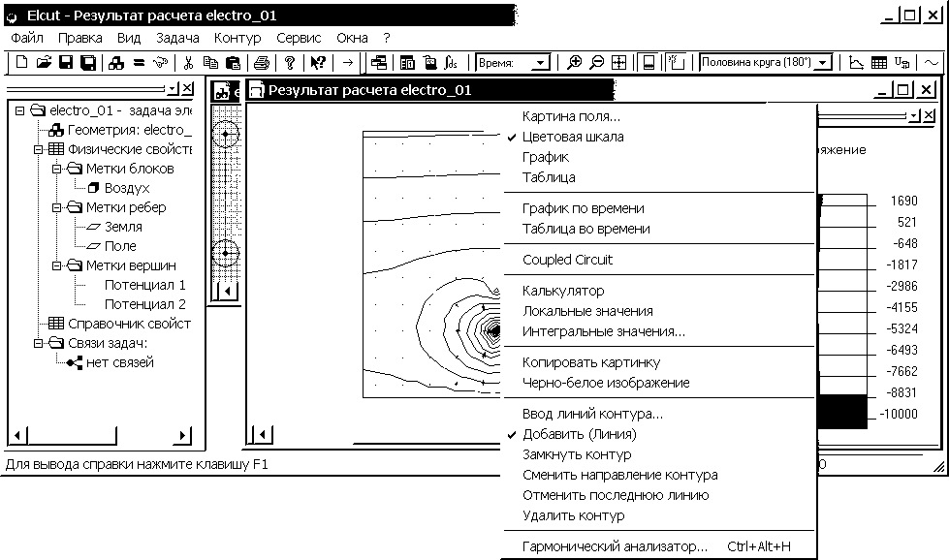Collapse 'Физические свойства' tree node
The height and width of the screenshot is (560, 949).
pyautogui.click(x=38, y=149)
